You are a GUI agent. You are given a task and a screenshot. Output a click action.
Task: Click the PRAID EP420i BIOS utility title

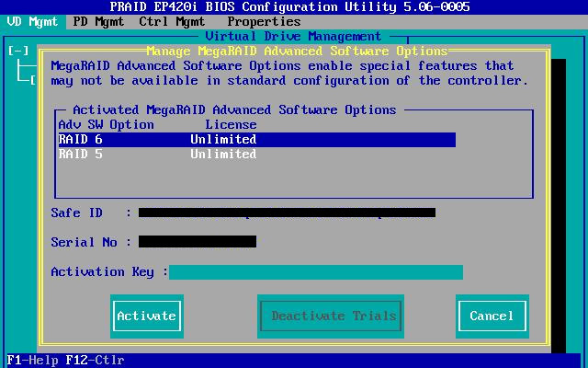point(289,7)
